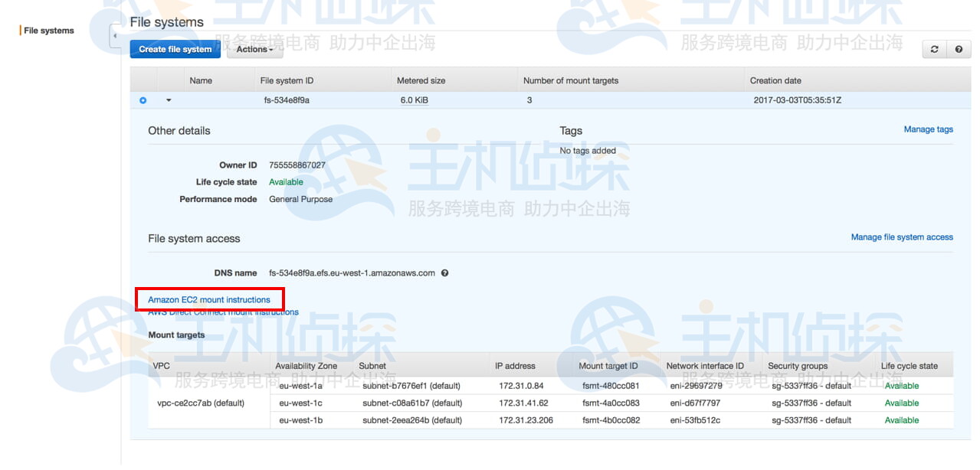Select File systems in the left sidebar
Image resolution: width=980 pixels, height=470 pixels.
pyautogui.click(x=47, y=30)
